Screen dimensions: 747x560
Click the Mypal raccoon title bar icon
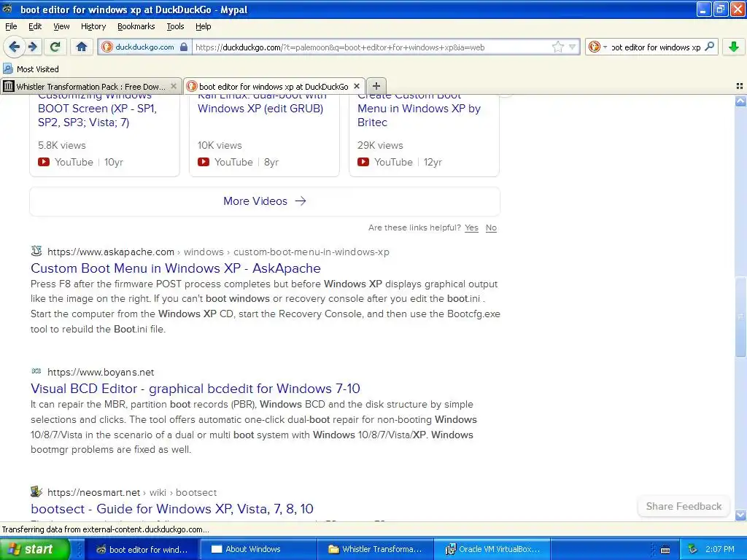pyautogui.click(x=7, y=9)
